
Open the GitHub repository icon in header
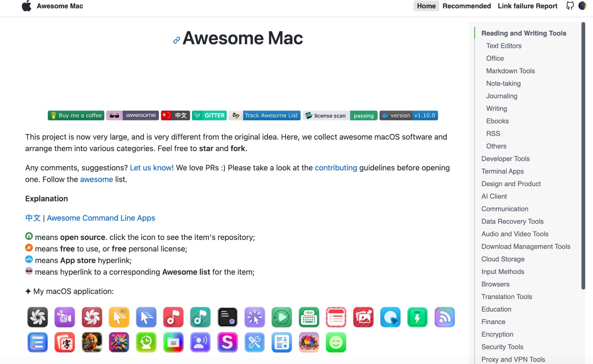coord(570,6)
